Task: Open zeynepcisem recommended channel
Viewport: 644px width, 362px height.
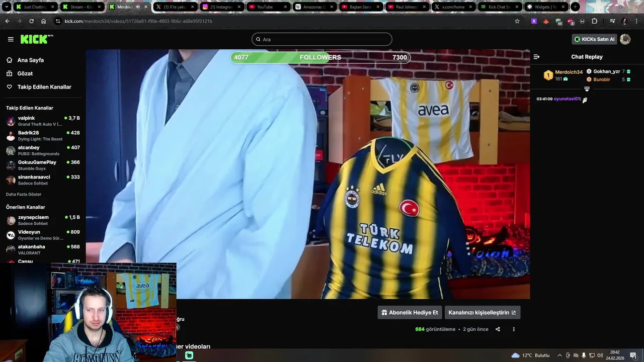Action: coord(43,220)
